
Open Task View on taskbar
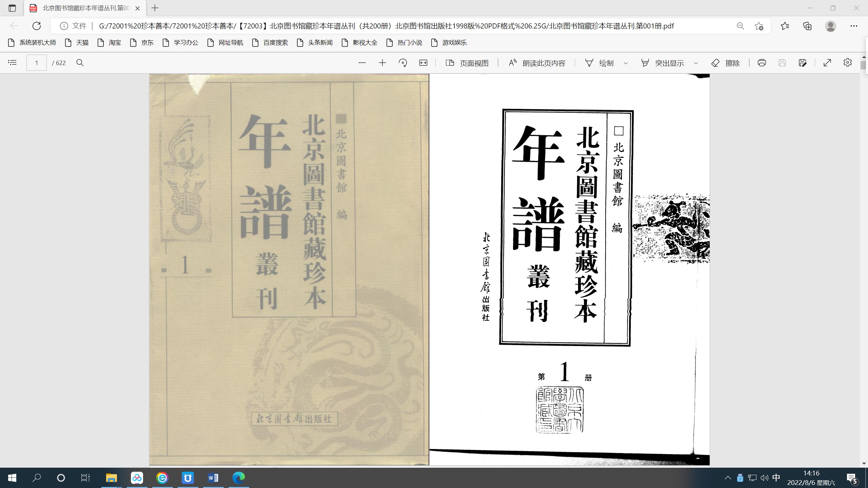[x=85, y=478]
